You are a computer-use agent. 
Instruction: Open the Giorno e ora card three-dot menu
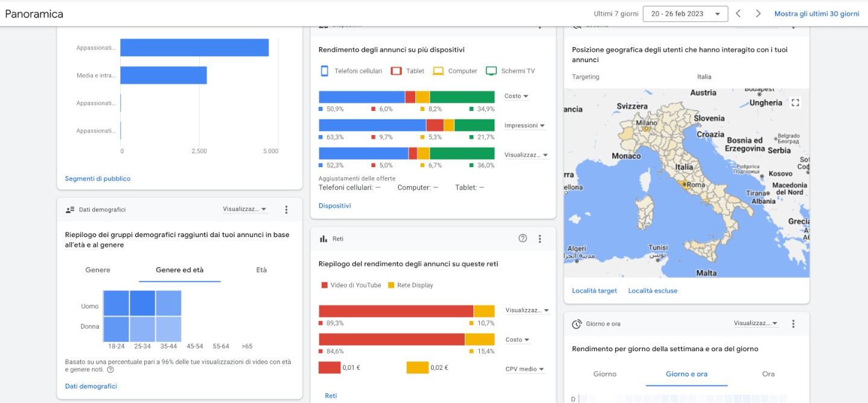793,324
